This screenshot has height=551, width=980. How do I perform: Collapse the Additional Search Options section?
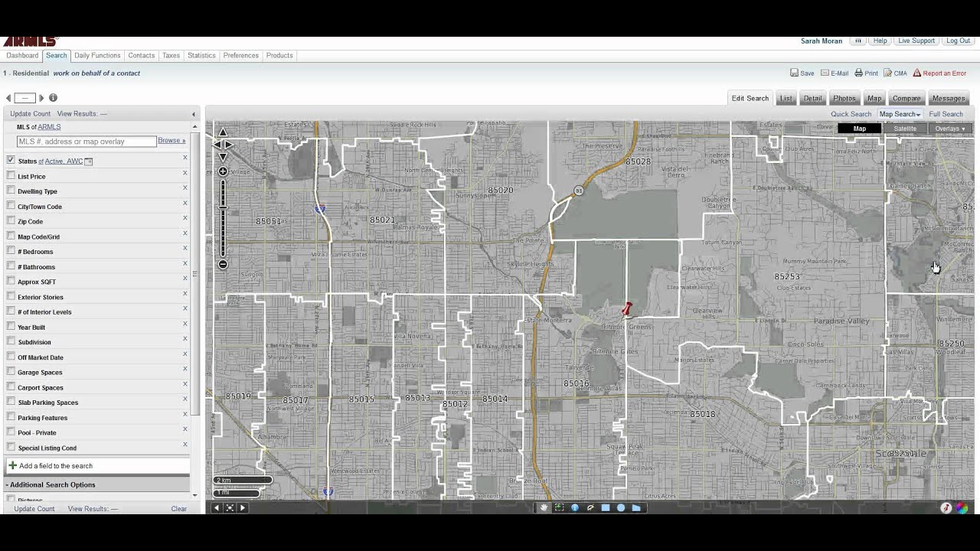pos(52,484)
